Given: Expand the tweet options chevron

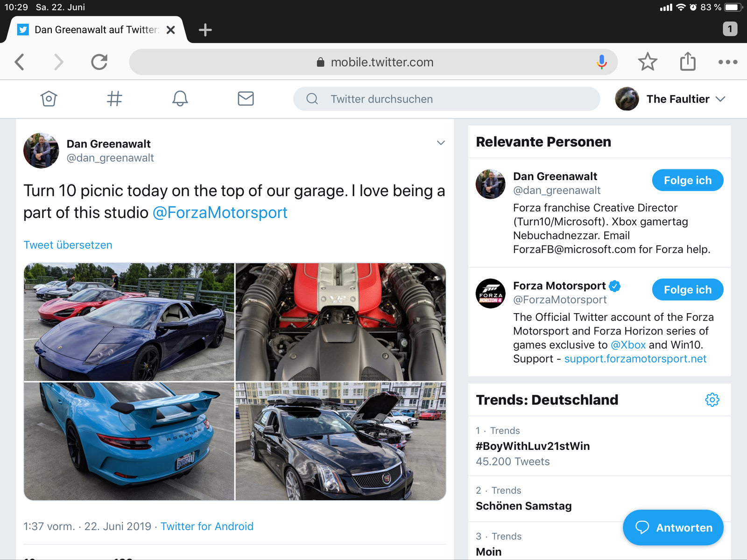Looking at the screenshot, I should click(441, 143).
